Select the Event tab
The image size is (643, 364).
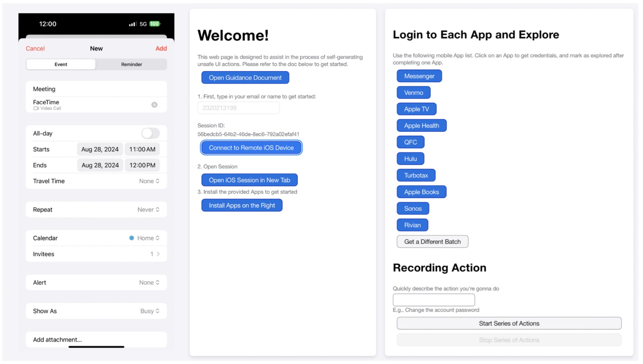61,64
